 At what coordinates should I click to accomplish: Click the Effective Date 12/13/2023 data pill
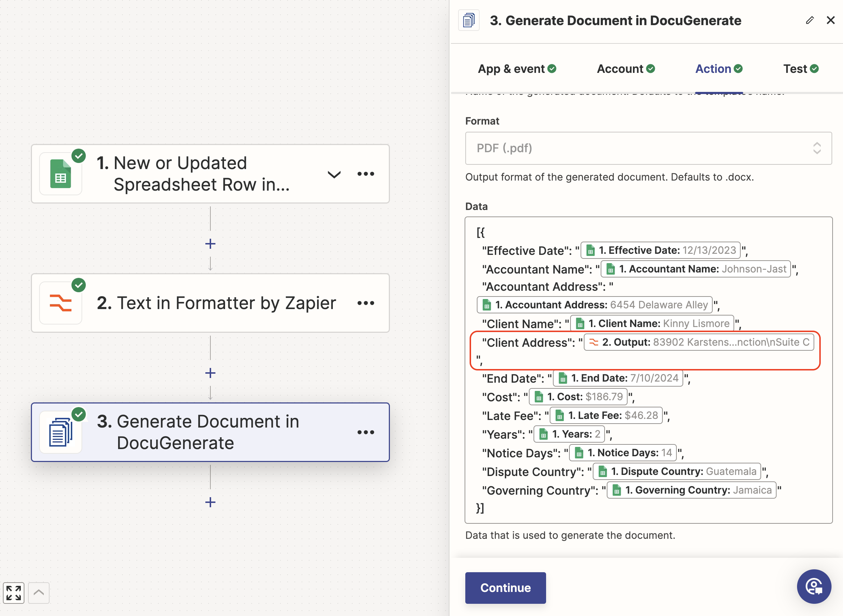point(661,250)
